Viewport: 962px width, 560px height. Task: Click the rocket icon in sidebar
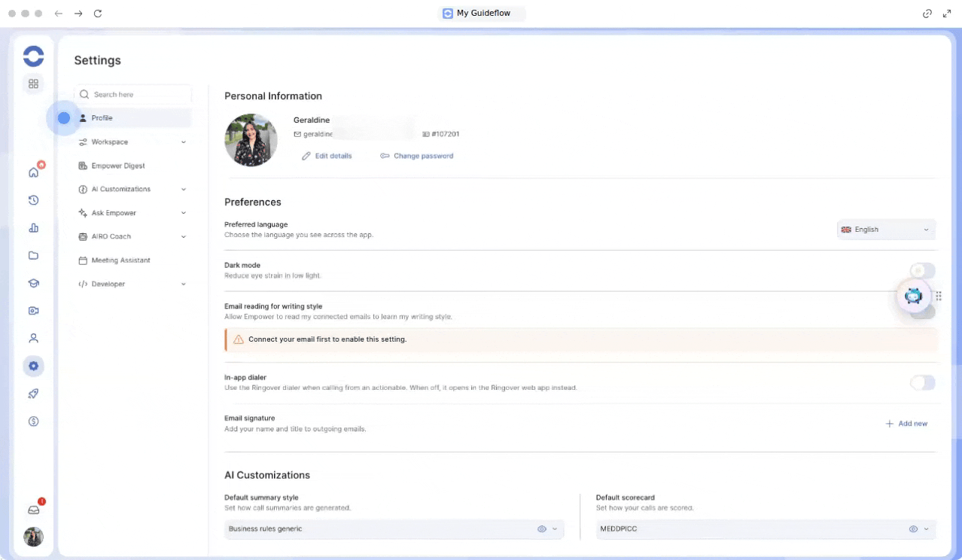click(x=33, y=394)
